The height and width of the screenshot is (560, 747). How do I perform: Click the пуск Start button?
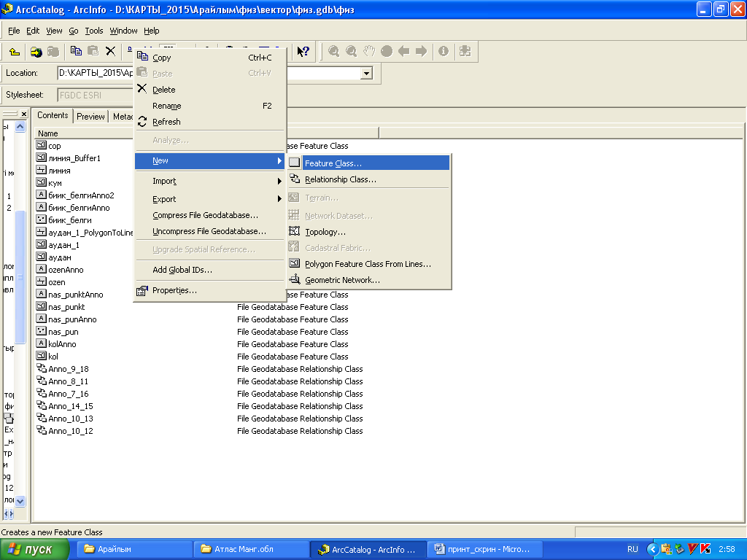point(34,549)
